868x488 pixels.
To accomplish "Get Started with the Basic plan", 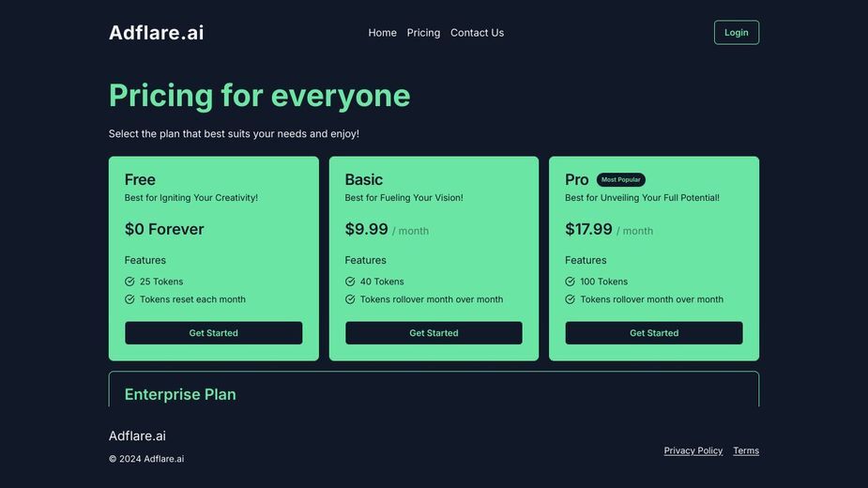I will [434, 333].
